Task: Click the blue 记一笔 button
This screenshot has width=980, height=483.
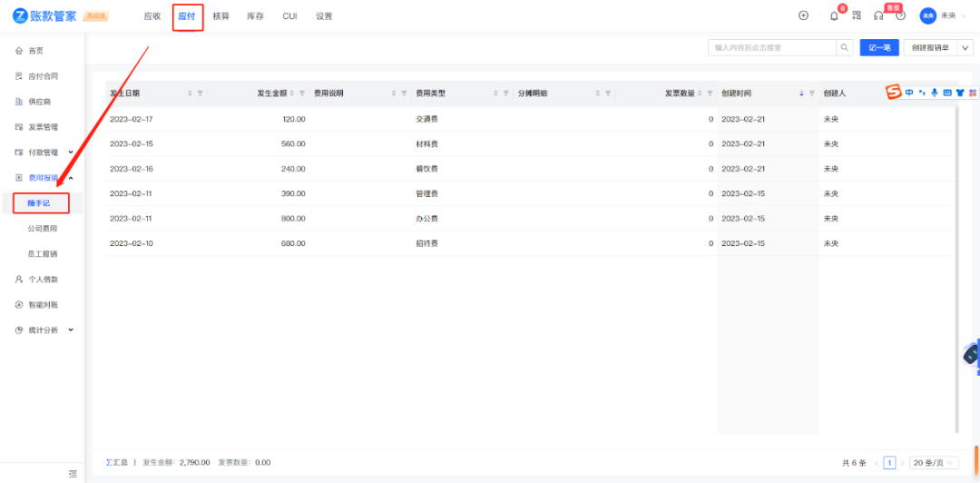Action: tap(879, 47)
